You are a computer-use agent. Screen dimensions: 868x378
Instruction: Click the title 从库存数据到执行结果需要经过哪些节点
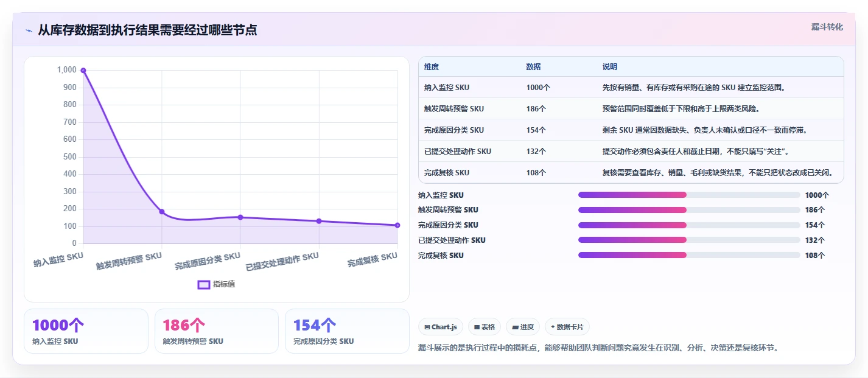[147, 30]
